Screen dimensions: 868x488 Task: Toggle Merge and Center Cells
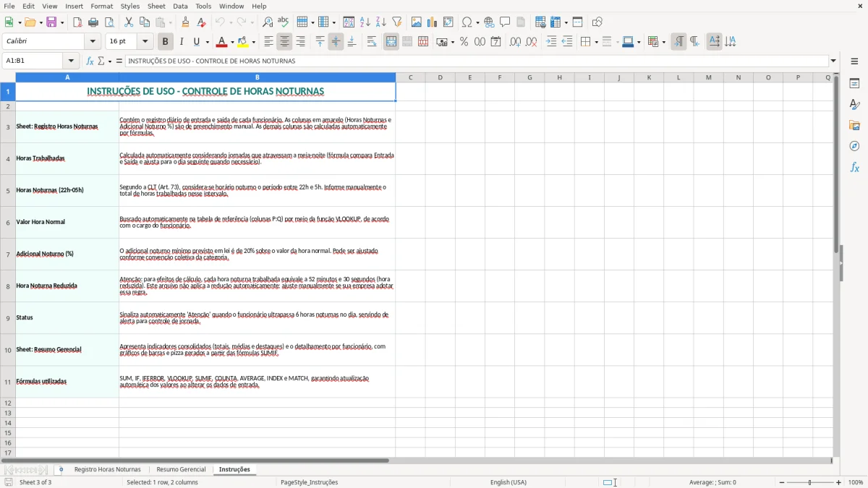coord(391,42)
